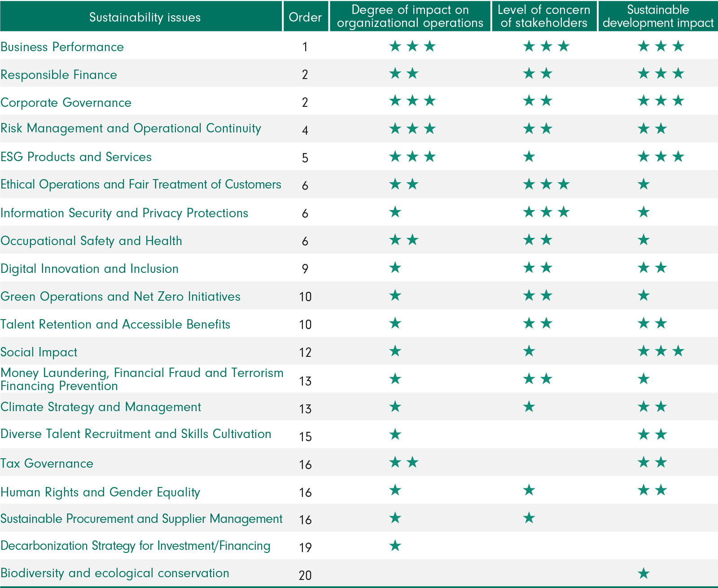Image resolution: width=718 pixels, height=588 pixels.
Task: Click Money Laundering row's stakeholder concern stars
Action: point(538,379)
